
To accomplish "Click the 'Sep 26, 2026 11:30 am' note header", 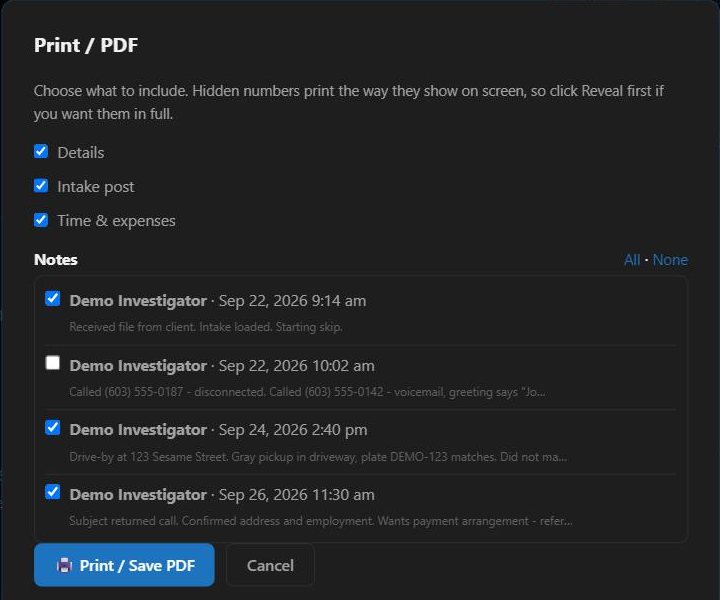I will (x=222, y=495).
